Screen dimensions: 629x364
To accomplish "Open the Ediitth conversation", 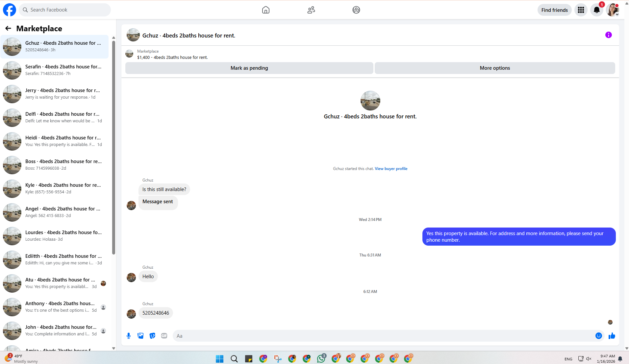I will (x=55, y=260).
